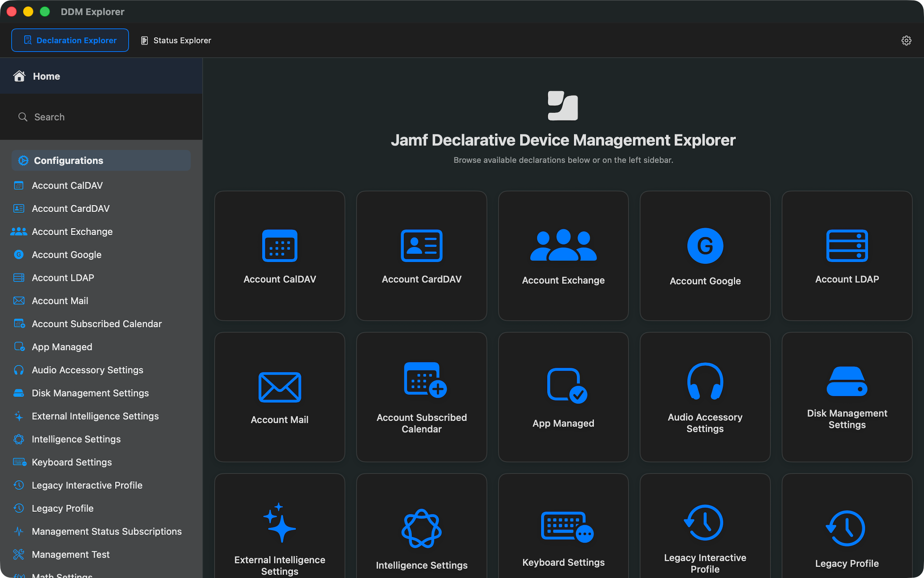Select Account Subscribed Calendar sidebar text
The height and width of the screenshot is (578, 924).
[x=97, y=324]
